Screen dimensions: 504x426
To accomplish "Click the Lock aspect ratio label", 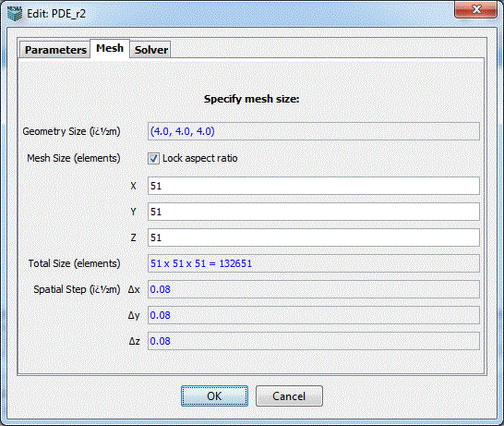I will pos(200,158).
